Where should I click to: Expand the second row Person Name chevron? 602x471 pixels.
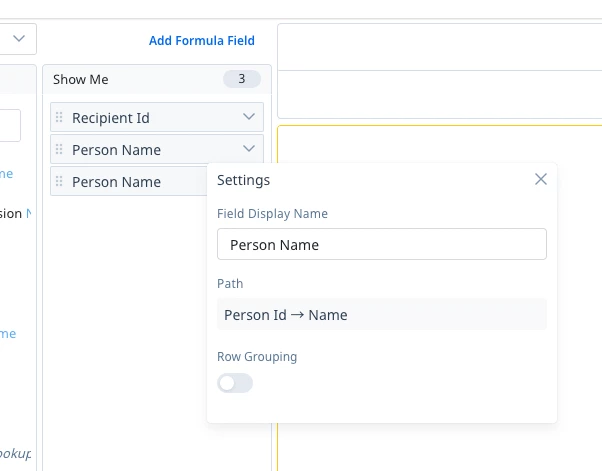click(x=249, y=148)
